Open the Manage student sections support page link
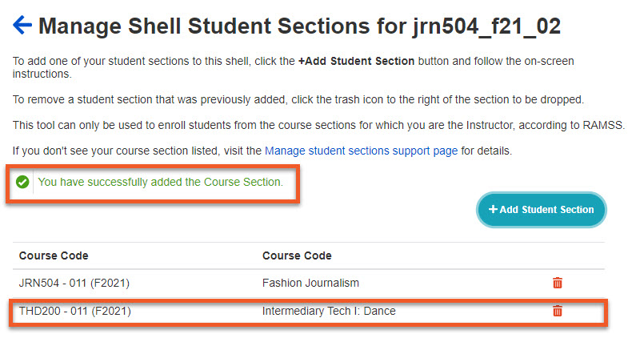The height and width of the screenshot is (342, 644). coord(361,150)
